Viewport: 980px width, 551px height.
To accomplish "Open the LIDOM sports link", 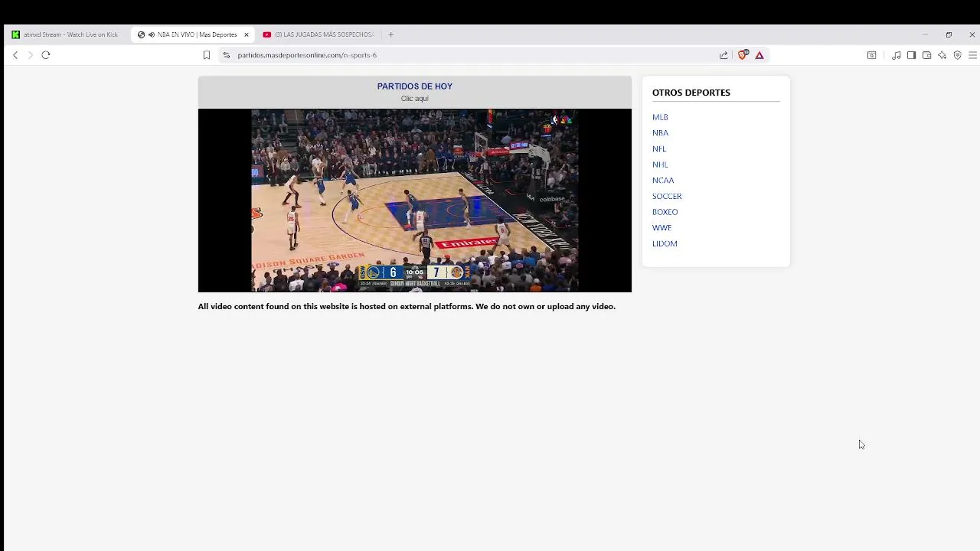I will tap(665, 244).
